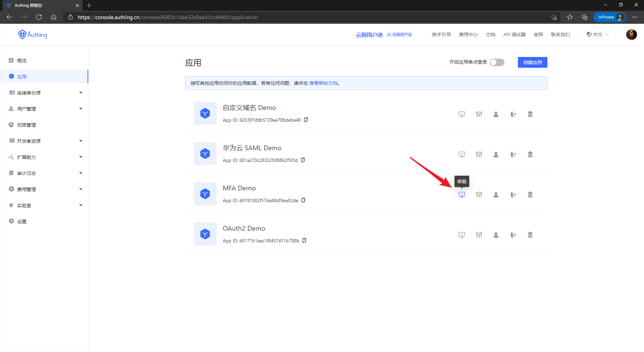Open user icon for OAuth2 Demo
The height and width of the screenshot is (352, 644).
pyautogui.click(x=496, y=235)
